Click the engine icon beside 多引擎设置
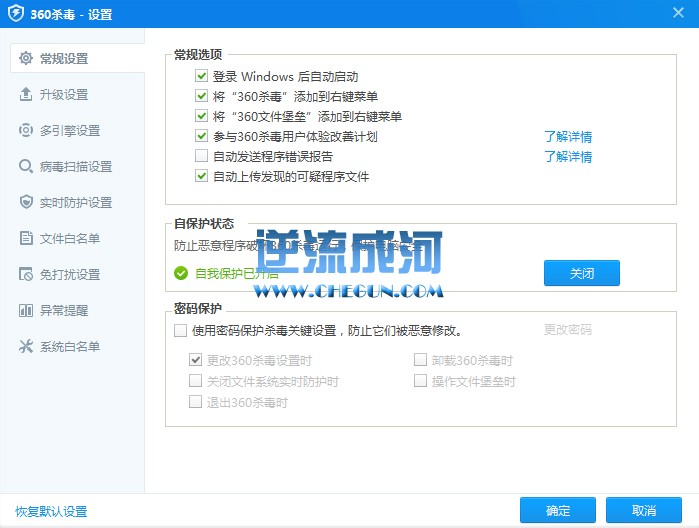The image size is (699, 528). point(26,130)
